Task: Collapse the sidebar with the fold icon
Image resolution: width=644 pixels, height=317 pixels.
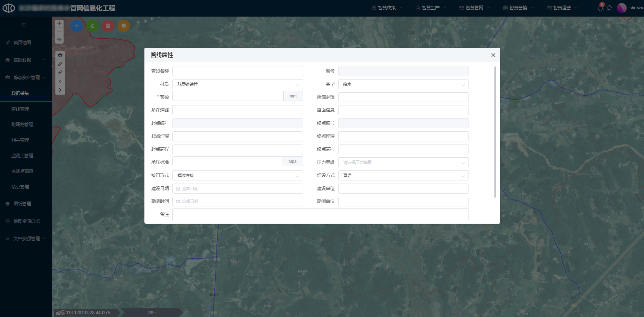Action: coord(24,25)
